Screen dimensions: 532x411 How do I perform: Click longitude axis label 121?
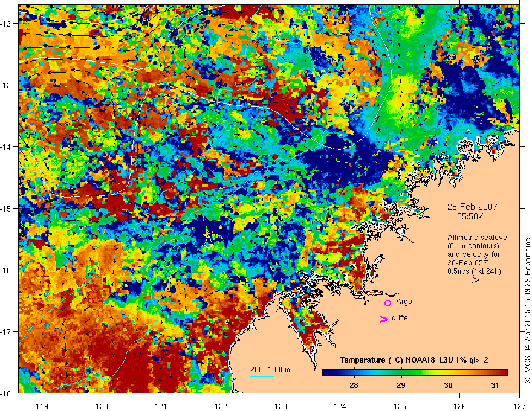(x=161, y=406)
